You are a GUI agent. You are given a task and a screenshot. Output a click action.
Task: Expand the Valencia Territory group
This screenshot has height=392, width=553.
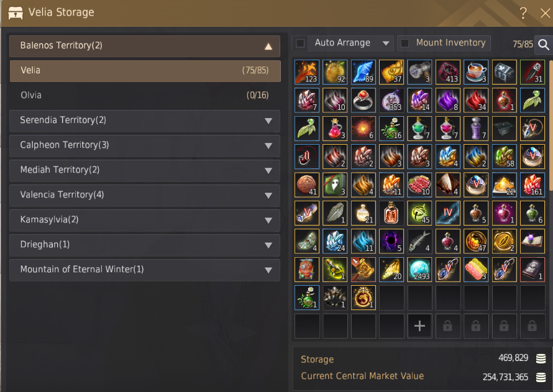pyautogui.click(x=145, y=195)
